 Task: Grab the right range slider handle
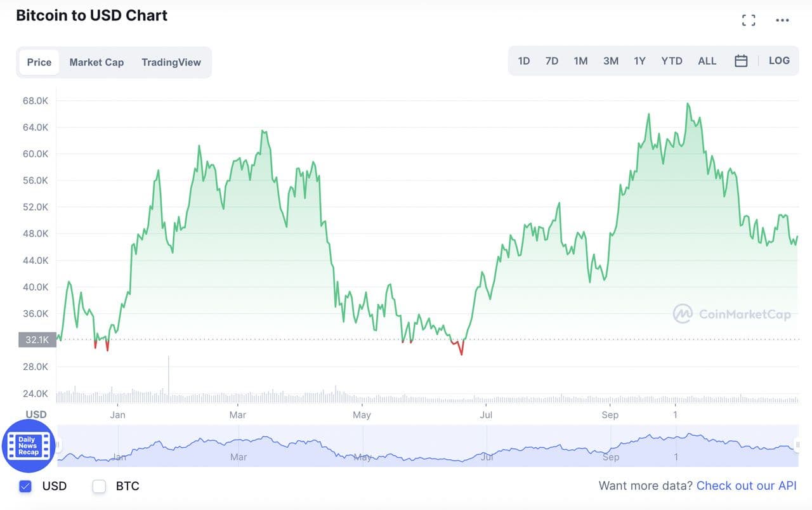797,445
